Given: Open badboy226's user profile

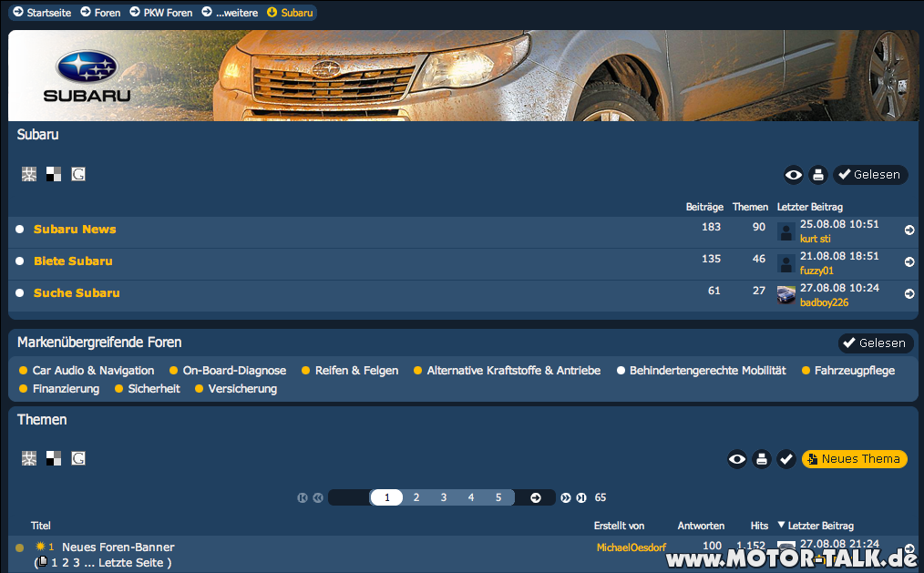Looking at the screenshot, I should tap(824, 302).
